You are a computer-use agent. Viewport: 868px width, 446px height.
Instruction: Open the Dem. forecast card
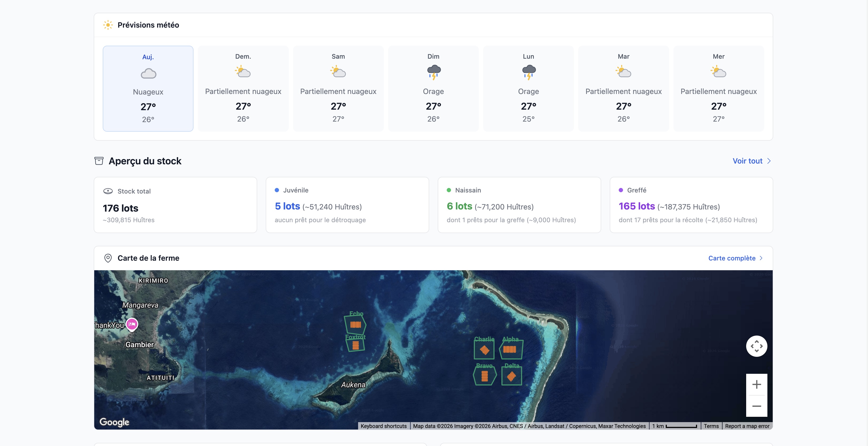pos(243,89)
